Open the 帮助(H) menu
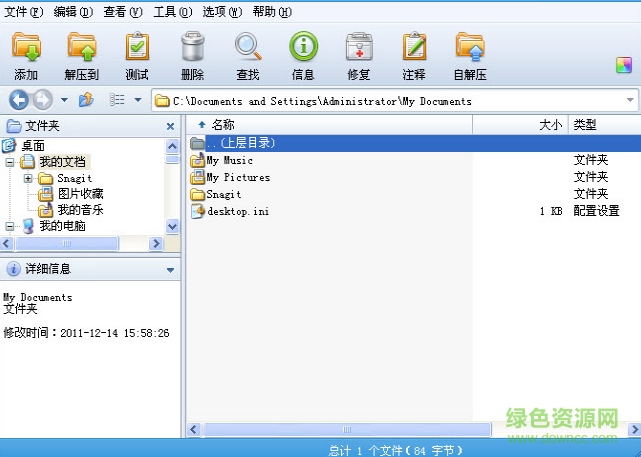Viewport: 641px width, 457px height. (x=272, y=12)
